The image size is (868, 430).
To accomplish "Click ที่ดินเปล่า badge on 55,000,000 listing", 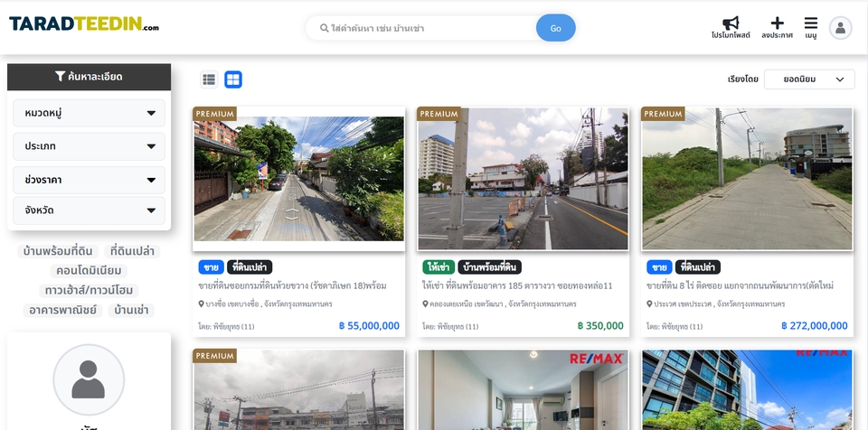I will (250, 267).
